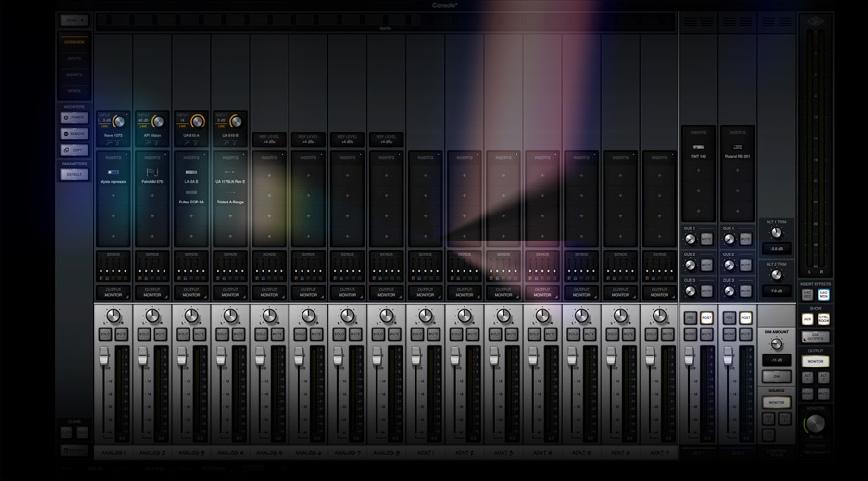
Task: Expand the Menu dropdown at top left
Action: click(74, 21)
